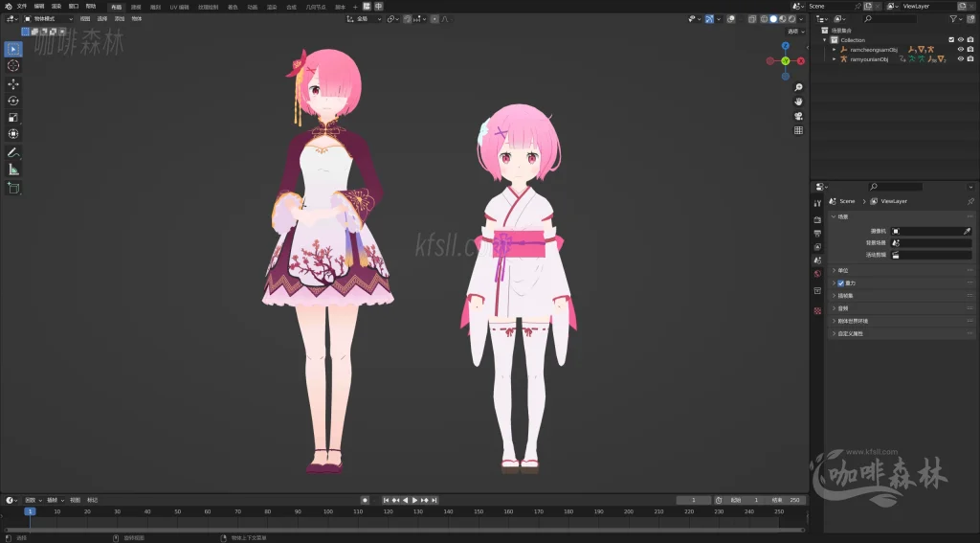Hide ramcheongsamObj in viewport

961,50
